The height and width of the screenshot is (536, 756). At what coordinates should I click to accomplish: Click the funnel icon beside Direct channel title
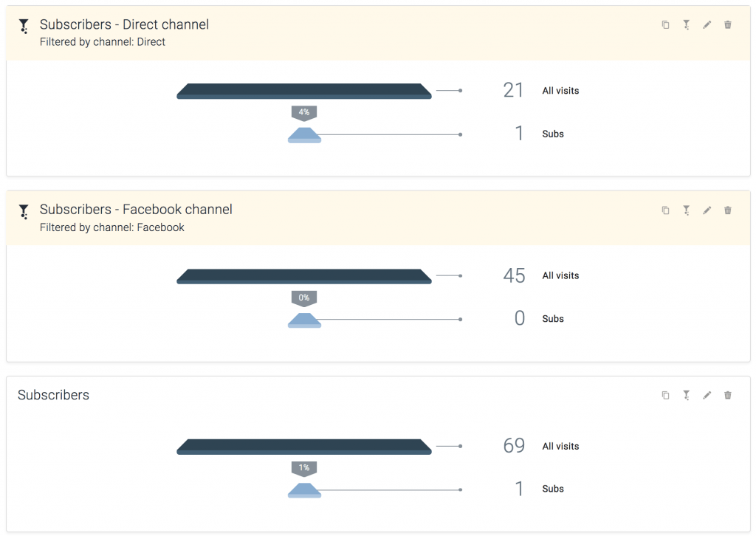coord(24,26)
